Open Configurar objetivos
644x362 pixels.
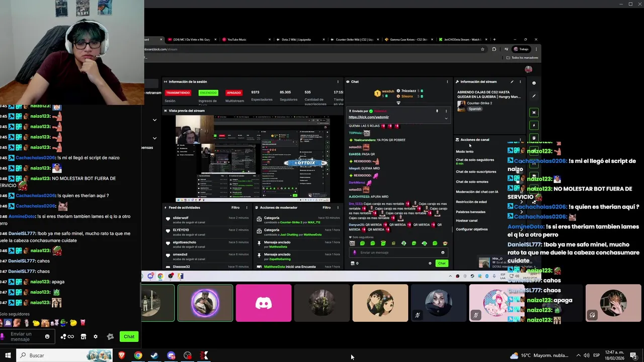[x=471, y=229]
